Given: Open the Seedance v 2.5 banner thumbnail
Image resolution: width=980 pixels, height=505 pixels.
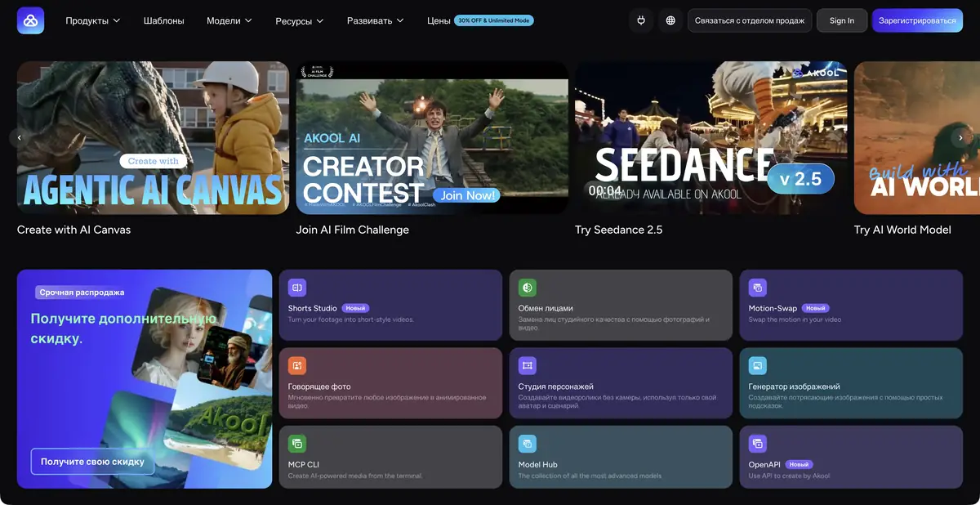Looking at the screenshot, I should [711, 138].
